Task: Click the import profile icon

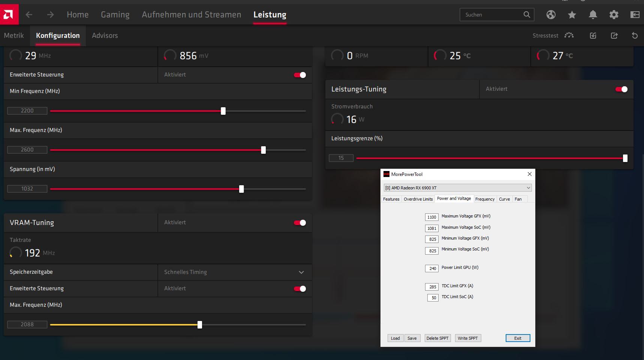Action: [x=593, y=36]
